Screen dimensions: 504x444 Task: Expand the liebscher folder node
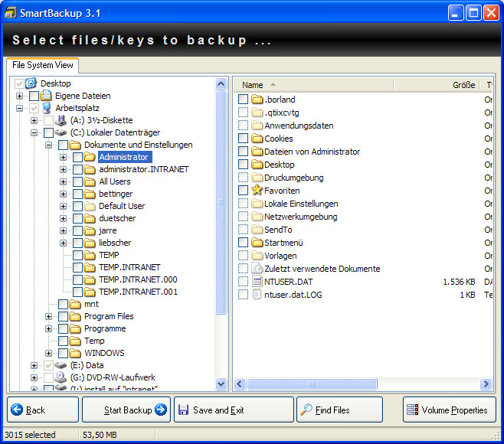[x=63, y=243]
